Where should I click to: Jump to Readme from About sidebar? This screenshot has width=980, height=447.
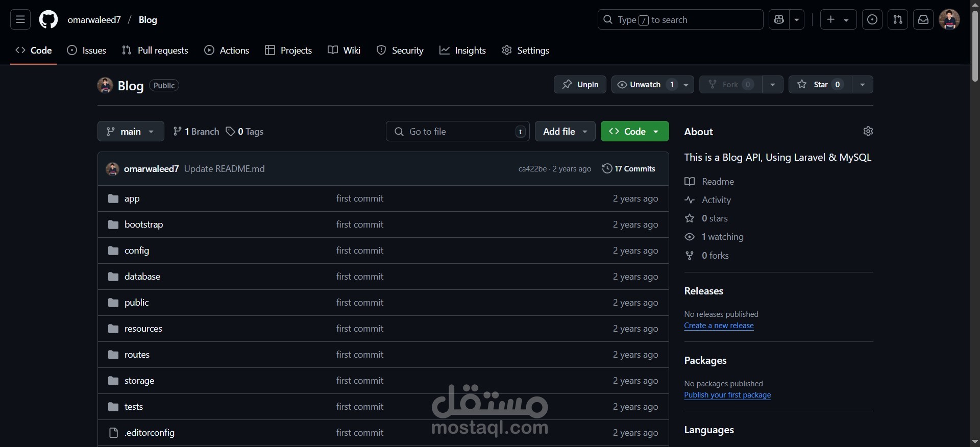click(709, 182)
